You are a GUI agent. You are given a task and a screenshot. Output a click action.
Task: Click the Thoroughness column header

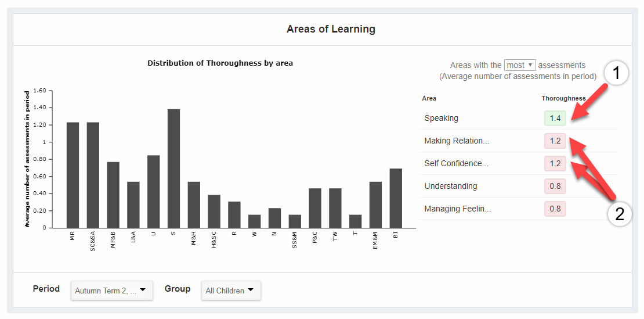point(563,98)
